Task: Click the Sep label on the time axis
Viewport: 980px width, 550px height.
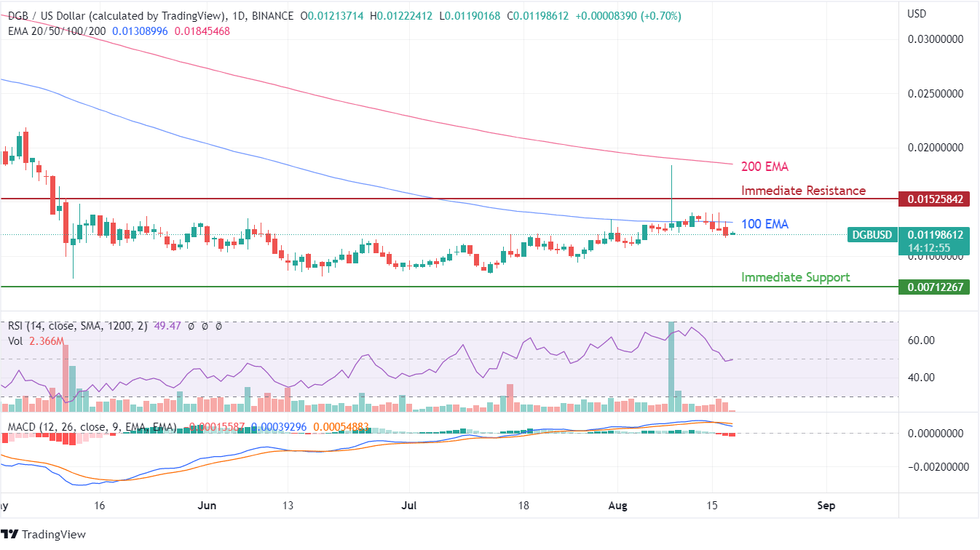Action: [x=826, y=506]
